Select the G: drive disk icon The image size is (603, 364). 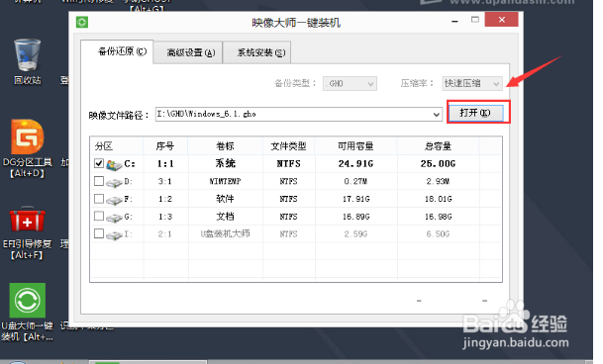click(114, 218)
